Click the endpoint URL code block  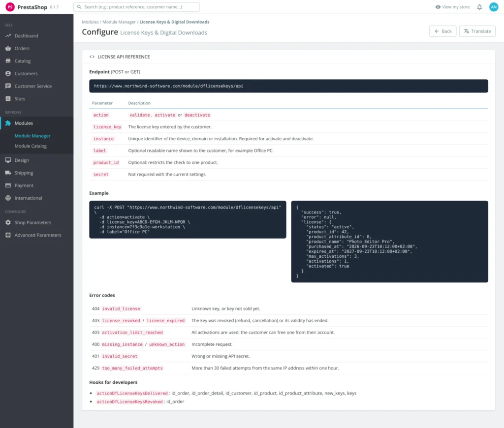(288, 86)
